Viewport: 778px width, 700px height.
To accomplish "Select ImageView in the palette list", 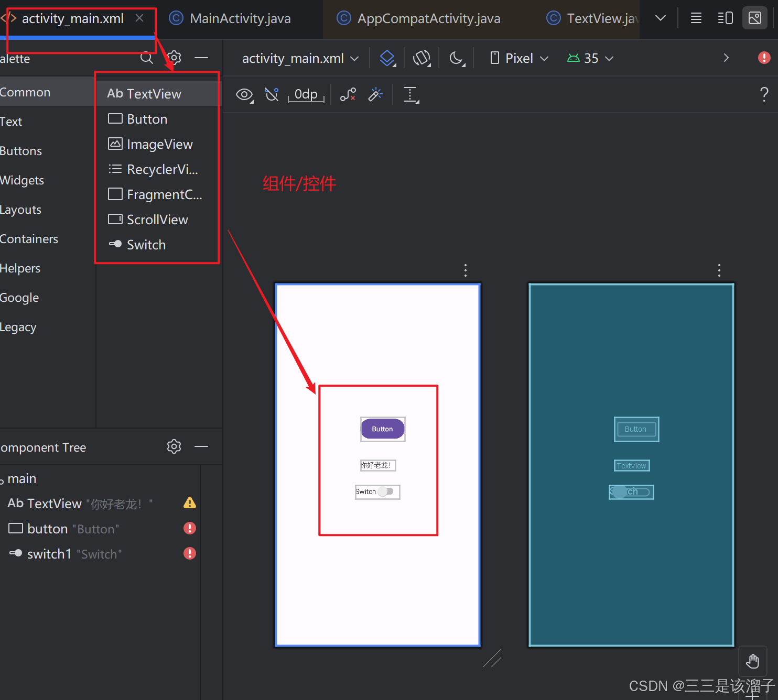I will pyautogui.click(x=159, y=144).
